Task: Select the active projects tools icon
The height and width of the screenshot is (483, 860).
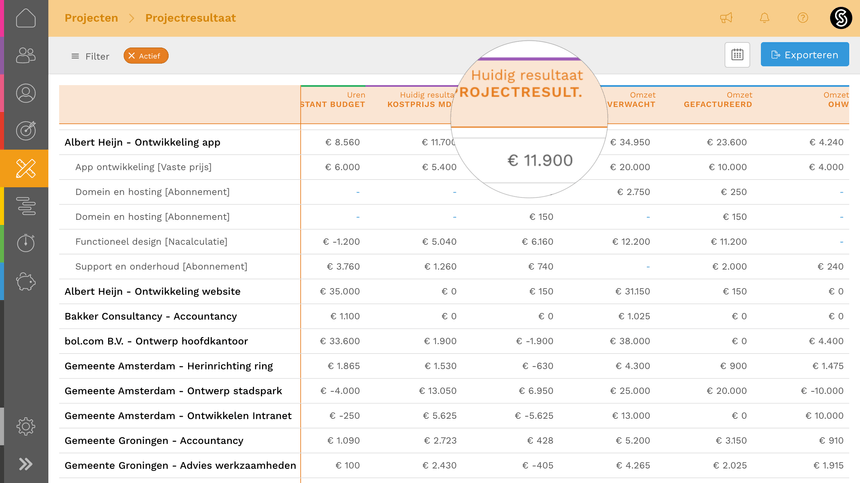Action: point(26,168)
